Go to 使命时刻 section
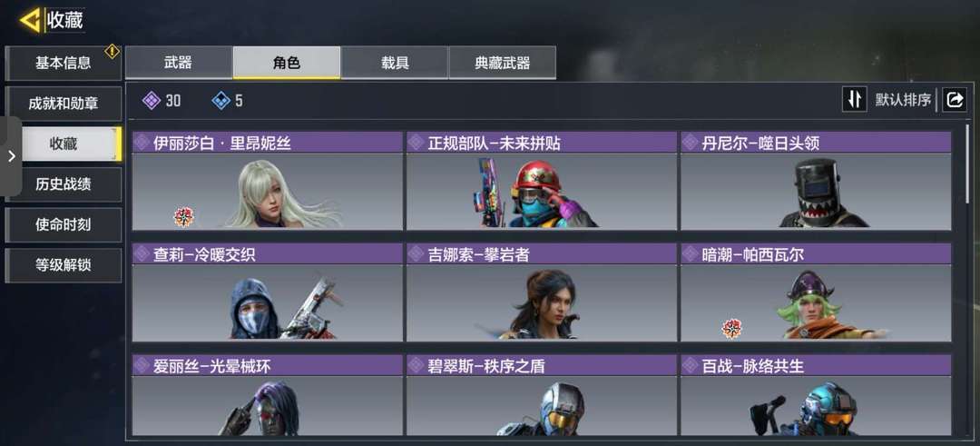 (x=64, y=224)
